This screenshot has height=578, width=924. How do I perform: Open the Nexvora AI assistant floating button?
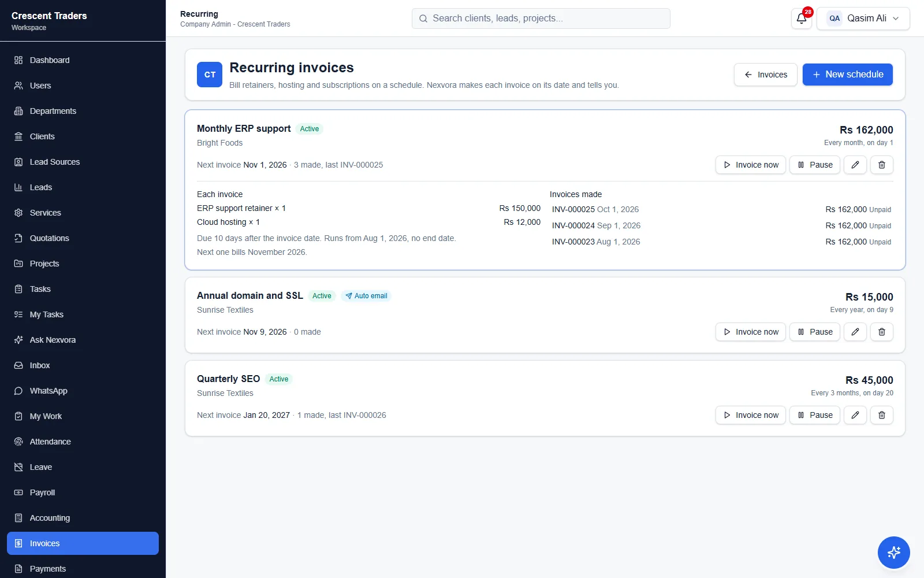[x=894, y=553]
